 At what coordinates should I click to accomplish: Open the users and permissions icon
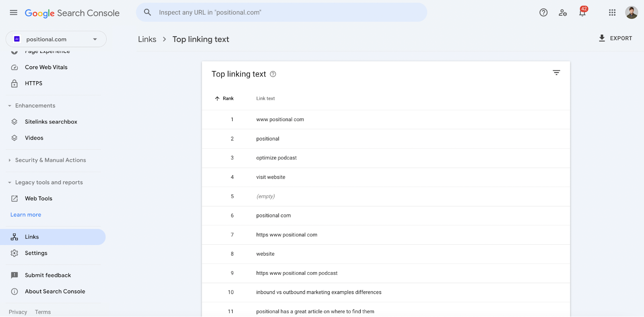[563, 13]
